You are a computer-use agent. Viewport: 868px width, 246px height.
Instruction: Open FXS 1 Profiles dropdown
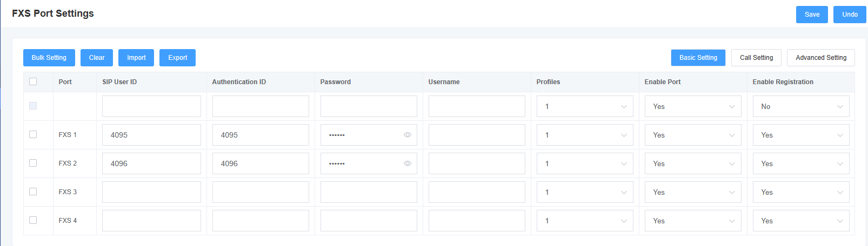point(585,135)
